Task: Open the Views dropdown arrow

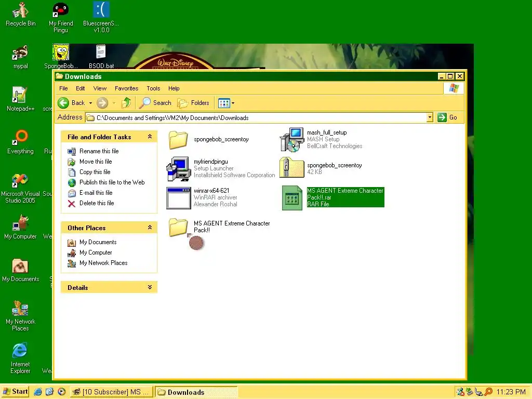Action: click(x=233, y=103)
